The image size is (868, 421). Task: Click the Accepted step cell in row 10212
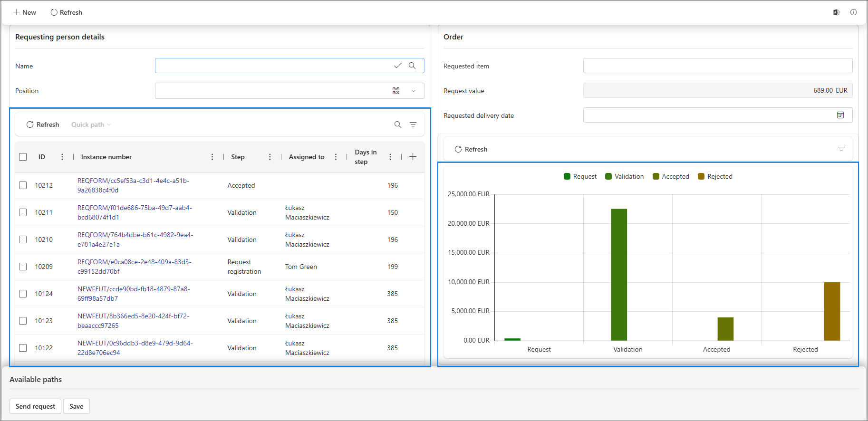tap(241, 185)
